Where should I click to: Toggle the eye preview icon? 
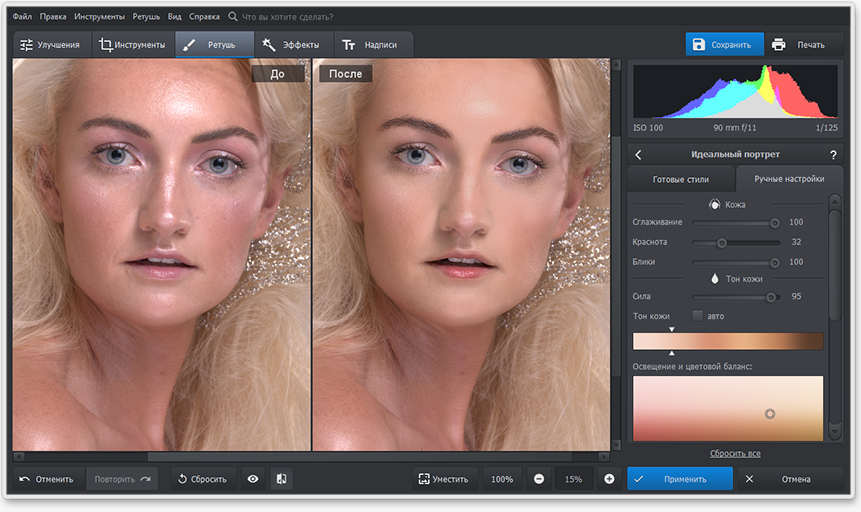[253, 479]
